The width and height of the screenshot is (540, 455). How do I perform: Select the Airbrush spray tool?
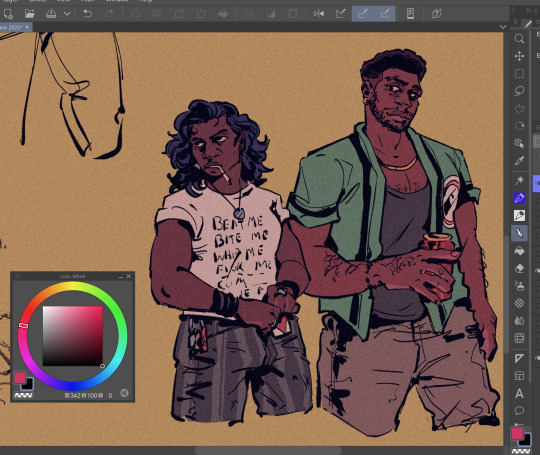[519, 286]
